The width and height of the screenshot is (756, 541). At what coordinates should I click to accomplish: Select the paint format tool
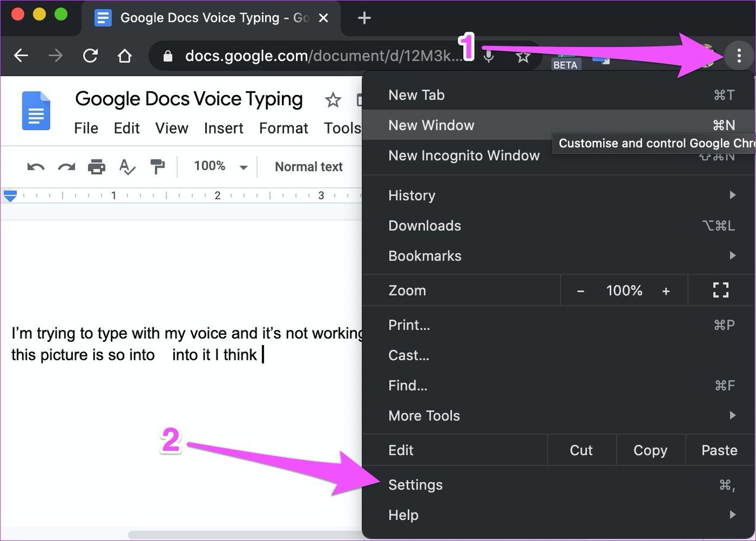point(157,167)
